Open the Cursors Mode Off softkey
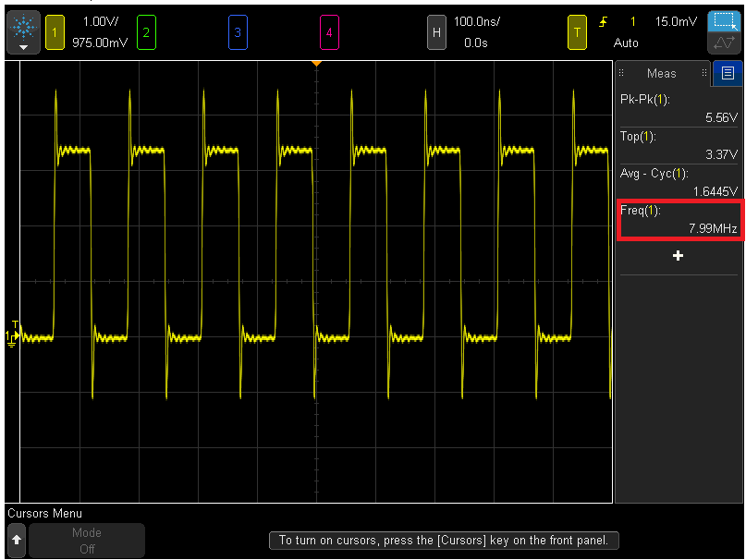 point(87,541)
